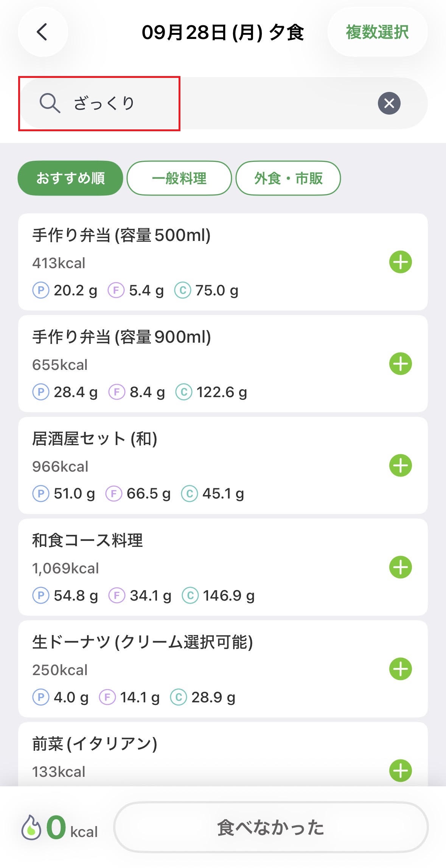Switch to the 外食・市販 tab
The height and width of the screenshot is (868, 446).
pos(288,178)
